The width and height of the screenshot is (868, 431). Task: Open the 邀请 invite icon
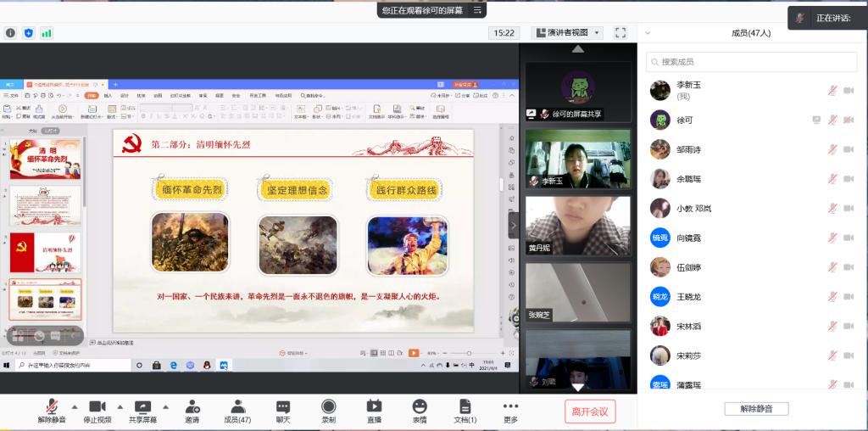(192, 407)
